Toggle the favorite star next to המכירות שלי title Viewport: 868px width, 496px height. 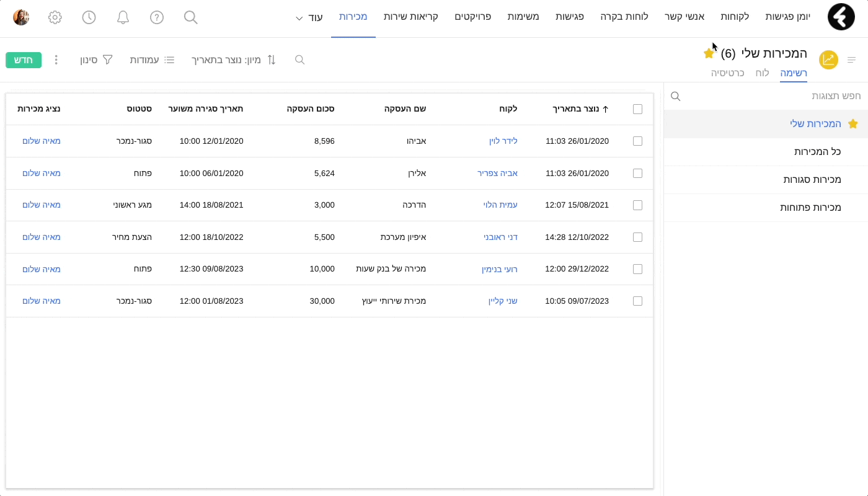coord(709,53)
